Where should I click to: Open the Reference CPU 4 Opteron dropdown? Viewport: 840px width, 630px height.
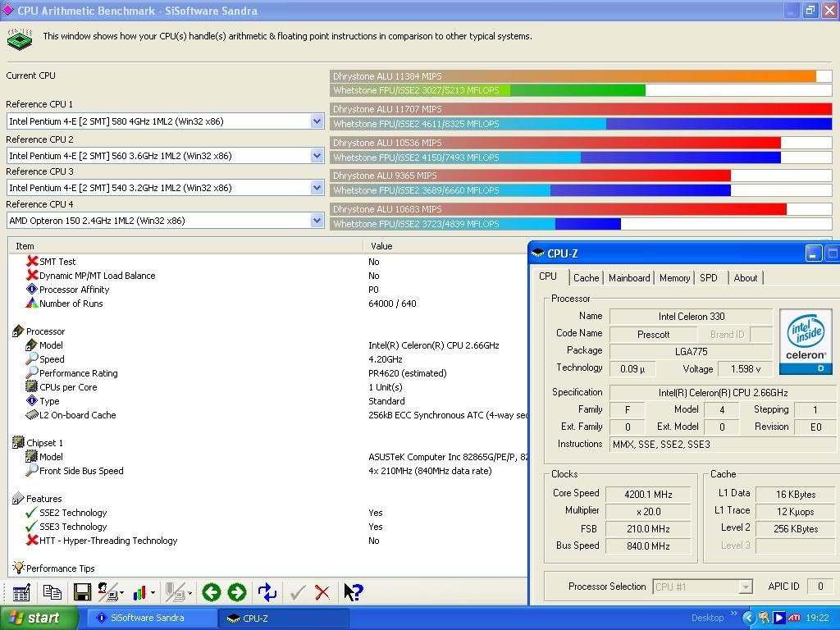(317, 221)
